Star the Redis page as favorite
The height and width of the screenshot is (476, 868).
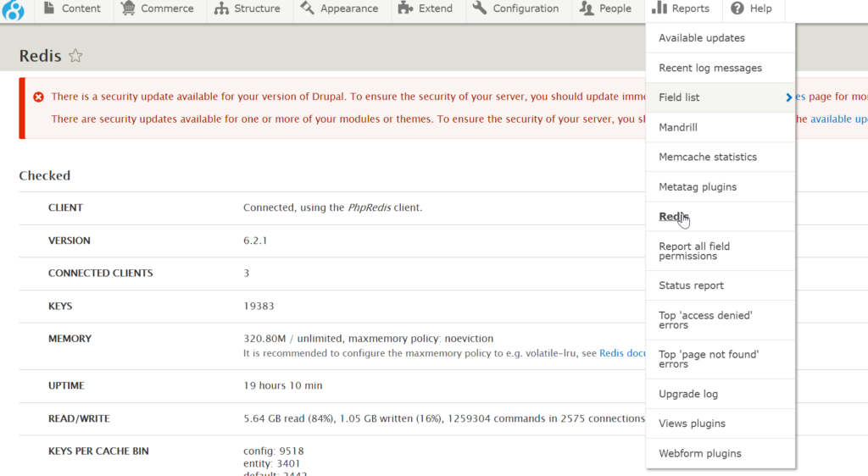pyautogui.click(x=75, y=55)
